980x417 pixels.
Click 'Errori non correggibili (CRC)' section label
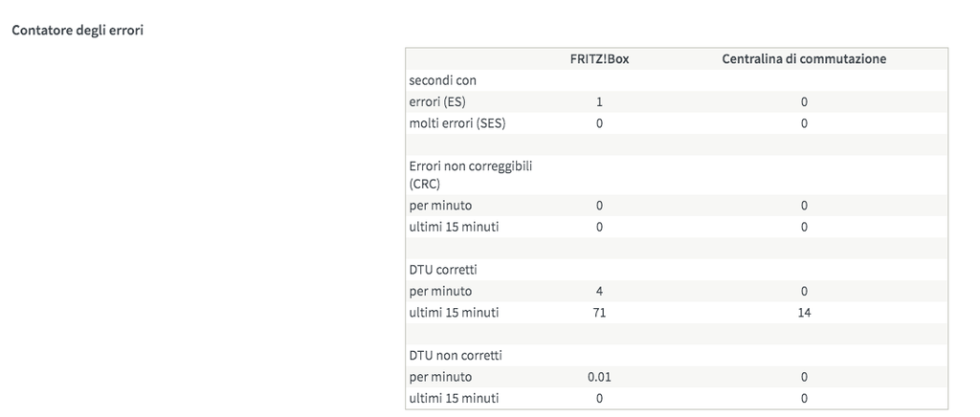point(470,174)
